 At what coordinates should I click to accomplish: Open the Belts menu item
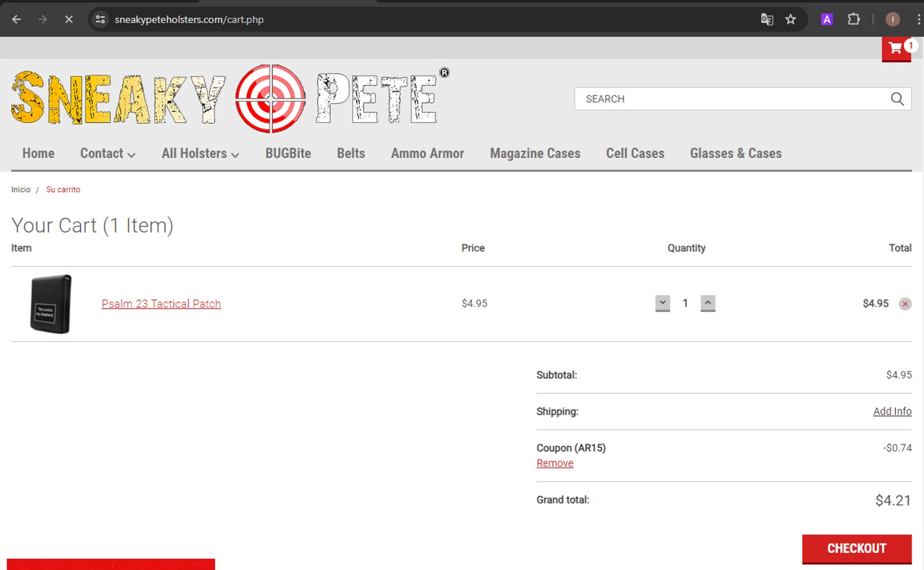click(351, 154)
